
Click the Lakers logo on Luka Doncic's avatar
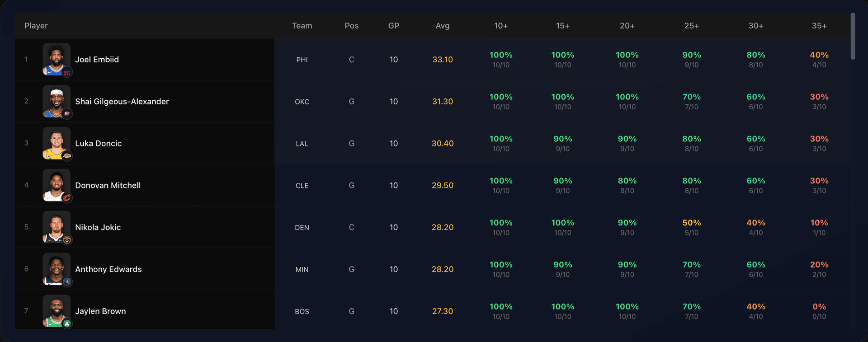coord(67,157)
